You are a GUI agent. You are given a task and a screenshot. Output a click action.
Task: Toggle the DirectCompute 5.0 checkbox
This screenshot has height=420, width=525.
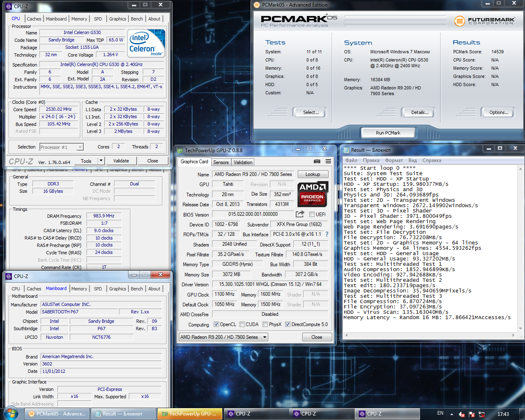point(288,324)
